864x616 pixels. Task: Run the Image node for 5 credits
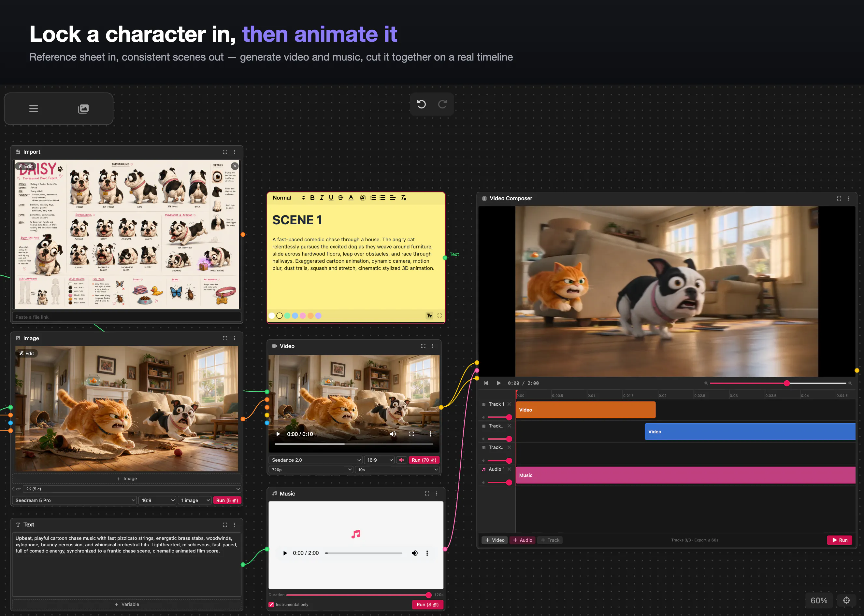click(227, 500)
